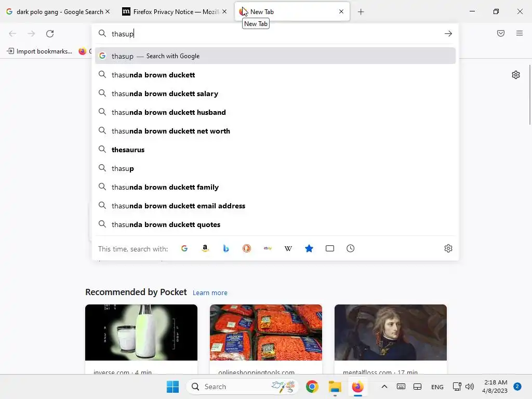The image size is (532, 399).
Task: Grab the page vertical scrollbar
Action: pos(530,95)
